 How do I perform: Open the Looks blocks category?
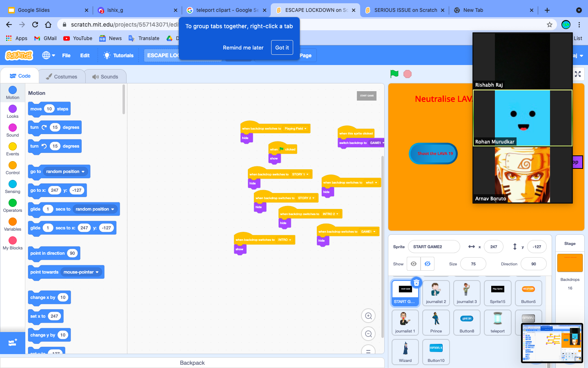click(x=13, y=112)
